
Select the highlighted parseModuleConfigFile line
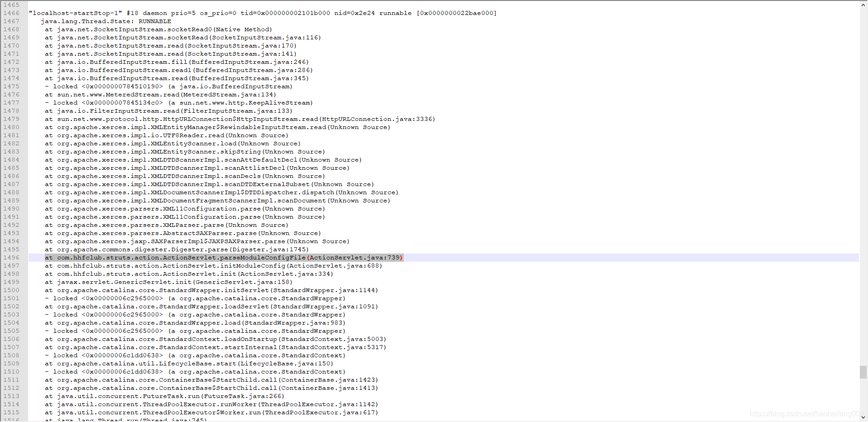point(224,258)
